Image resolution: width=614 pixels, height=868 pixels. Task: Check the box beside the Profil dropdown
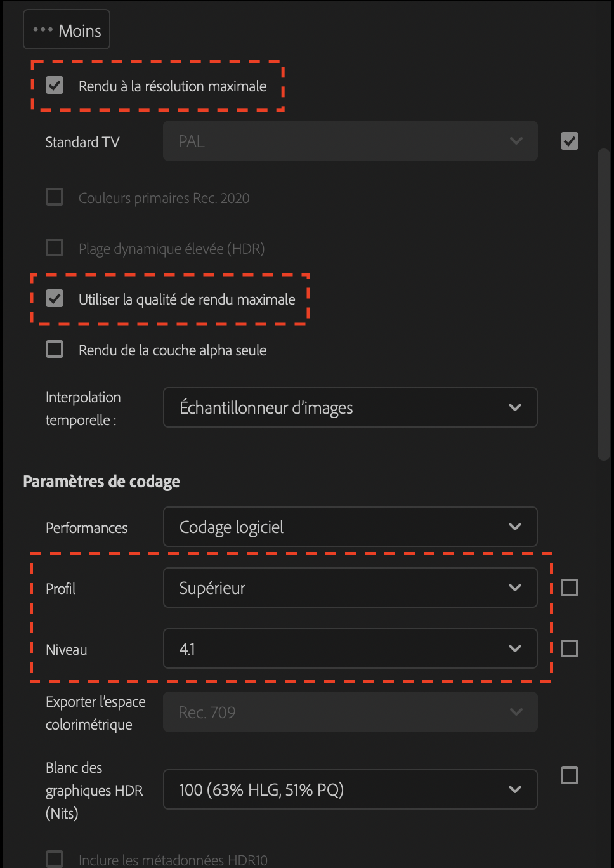[569, 588]
